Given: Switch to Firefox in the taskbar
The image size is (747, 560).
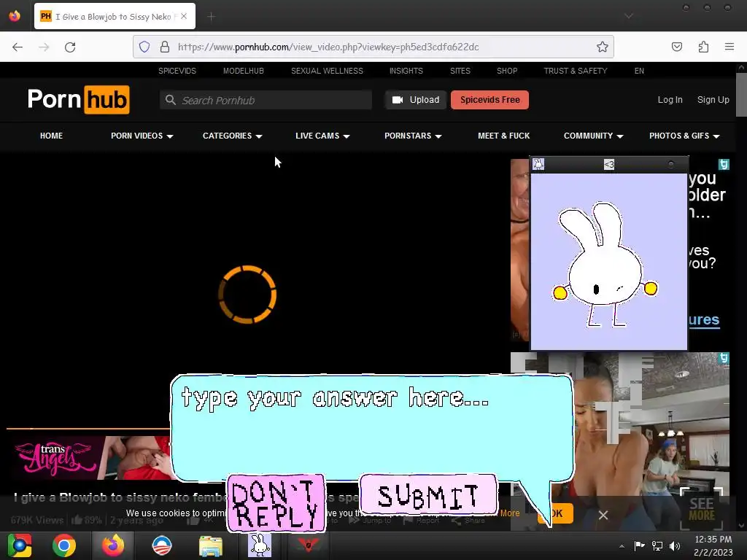Looking at the screenshot, I should click(x=112, y=545).
